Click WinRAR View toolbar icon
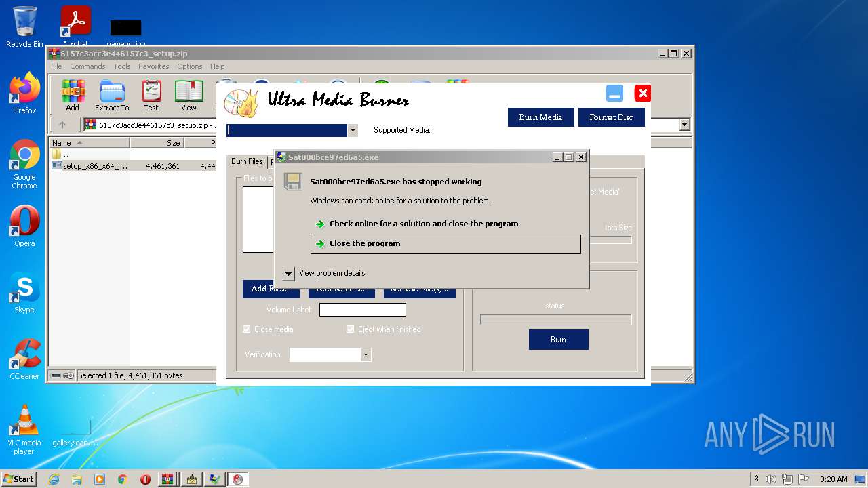 [x=189, y=96]
